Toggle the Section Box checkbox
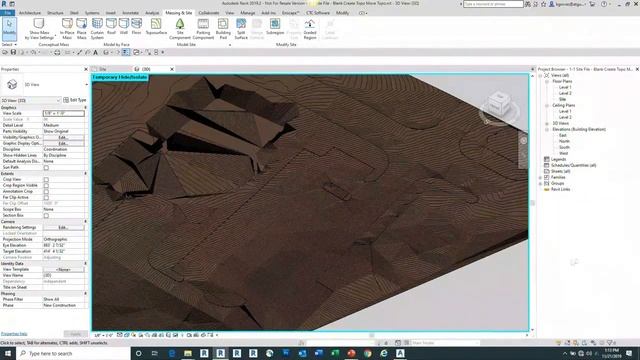The image size is (640, 360). coord(46,216)
